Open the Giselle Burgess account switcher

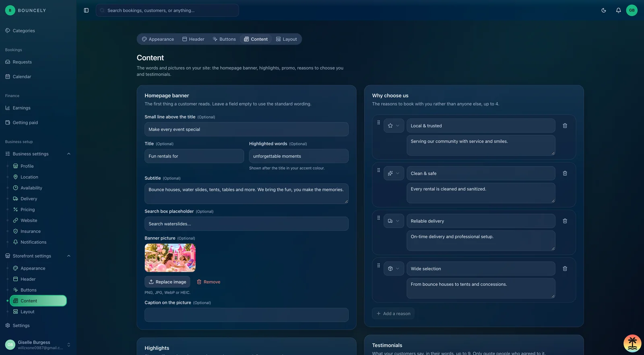[x=38, y=345]
